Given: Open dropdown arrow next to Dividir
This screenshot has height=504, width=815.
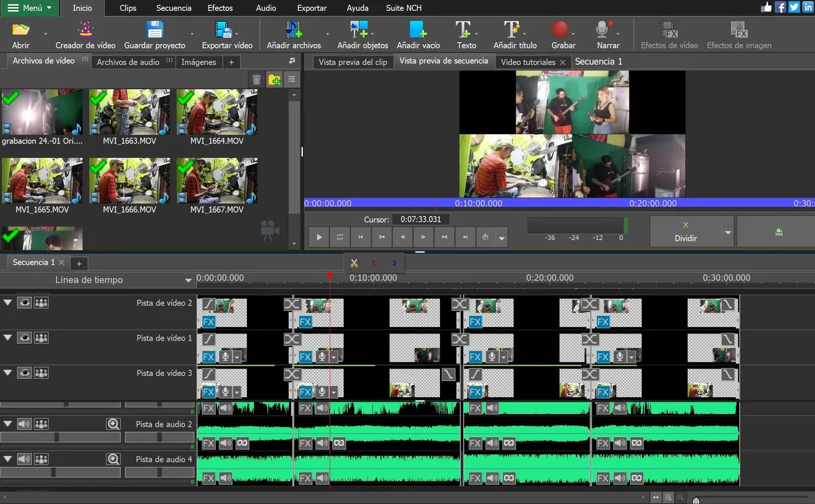Looking at the screenshot, I should (x=728, y=232).
